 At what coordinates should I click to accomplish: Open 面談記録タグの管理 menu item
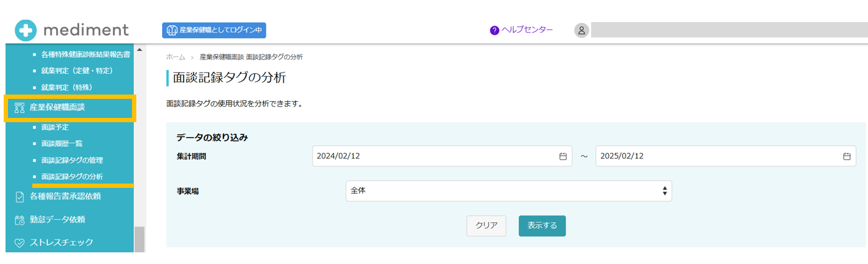coord(72,160)
